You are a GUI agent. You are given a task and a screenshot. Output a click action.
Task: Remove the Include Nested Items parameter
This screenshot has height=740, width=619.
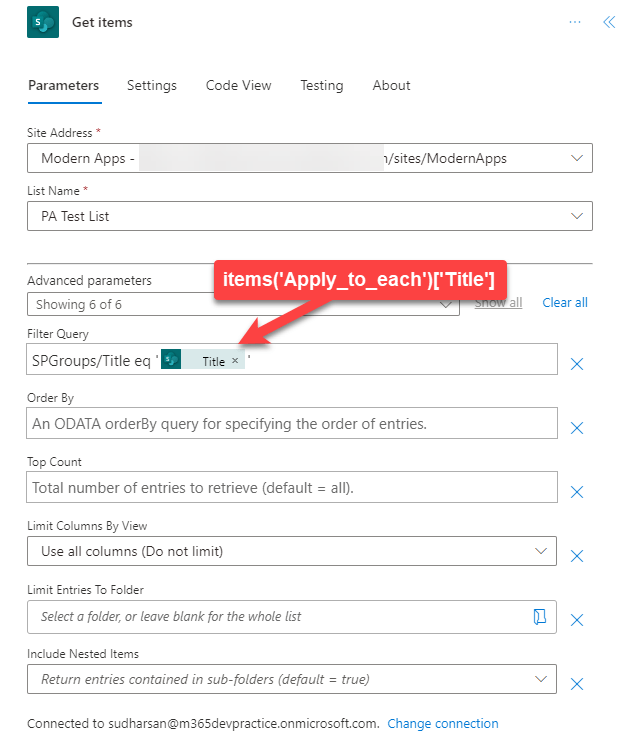577,684
